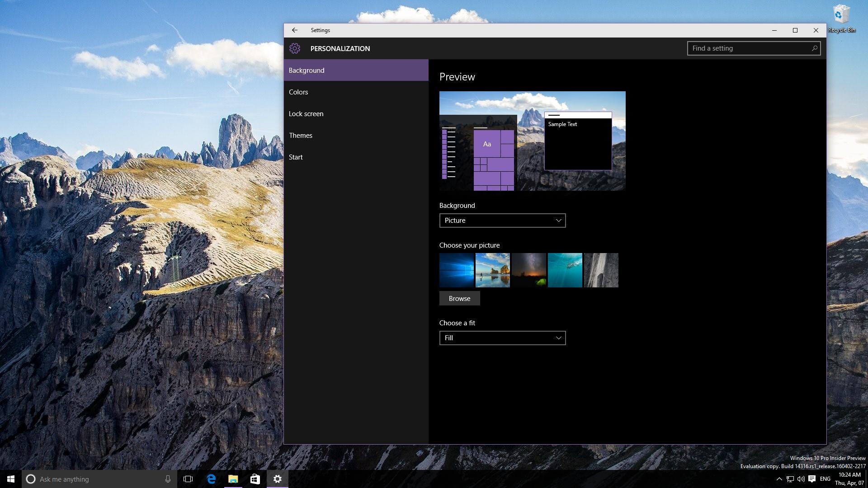Click the volume speaker tray icon

[801, 479]
